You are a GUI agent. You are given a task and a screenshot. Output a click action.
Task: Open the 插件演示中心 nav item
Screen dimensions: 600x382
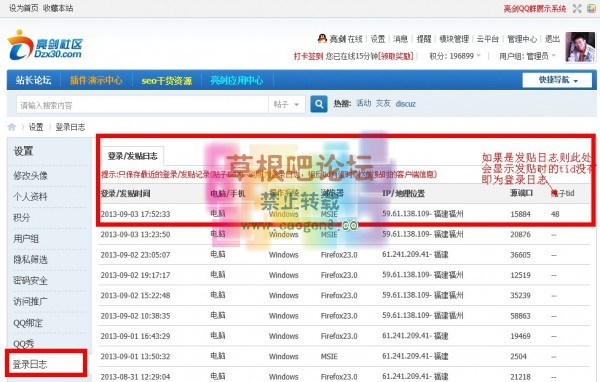pos(96,80)
